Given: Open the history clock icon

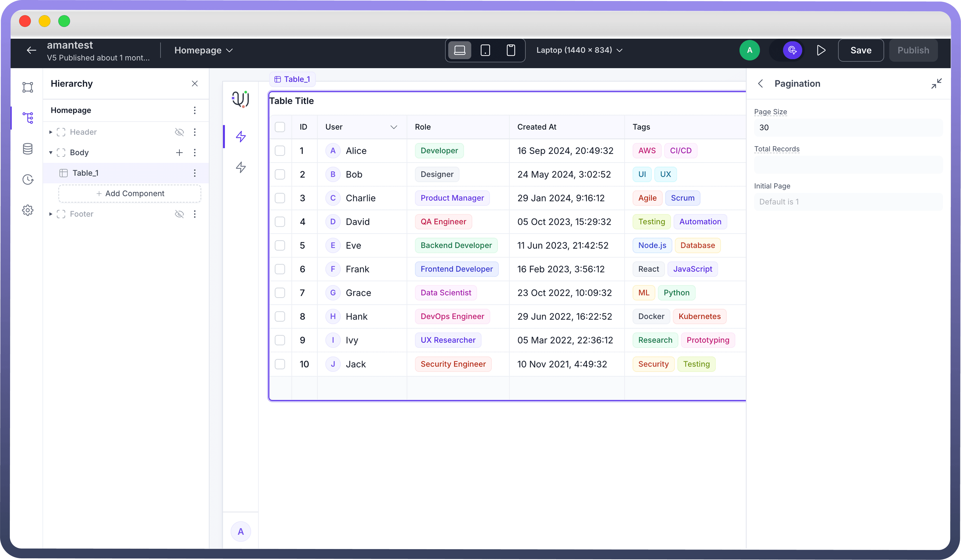Looking at the screenshot, I should [27, 179].
